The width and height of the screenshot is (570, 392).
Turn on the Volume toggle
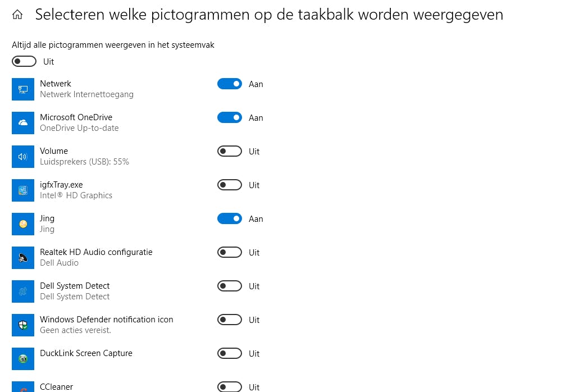click(230, 152)
